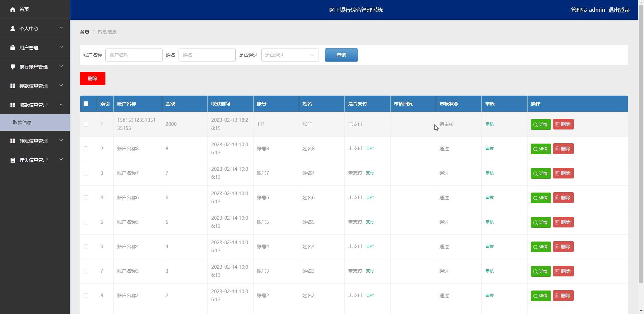Toggle the select-all checkbox in table header
644x314 pixels.
click(86, 104)
